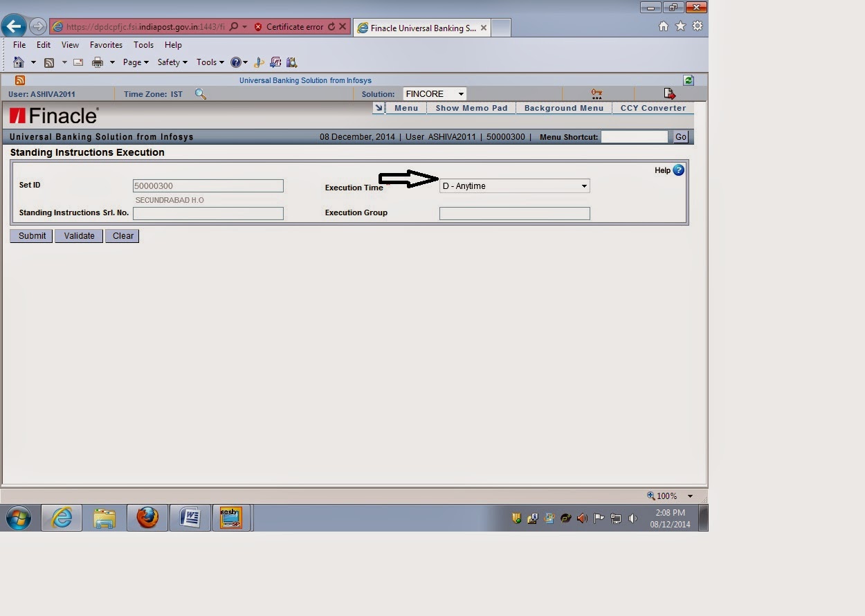This screenshot has height=616, width=865.
Task: Click the green refresh icon above Finacle logo
Action: 689,80
